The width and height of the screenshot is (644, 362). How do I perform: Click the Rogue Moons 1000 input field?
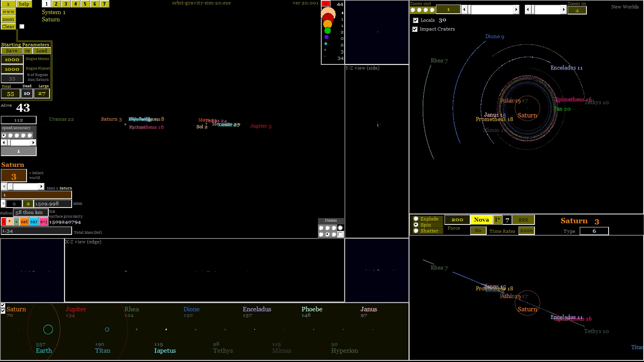click(x=12, y=60)
